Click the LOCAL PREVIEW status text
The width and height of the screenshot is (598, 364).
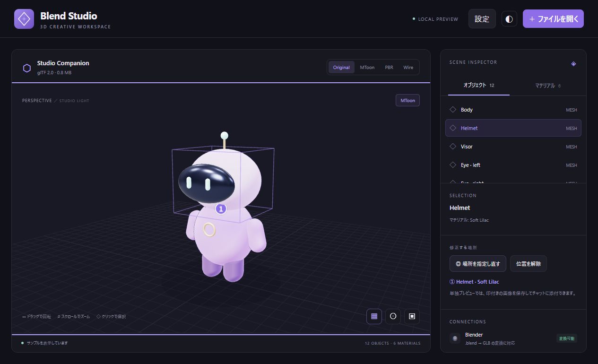[x=438, y=19]
